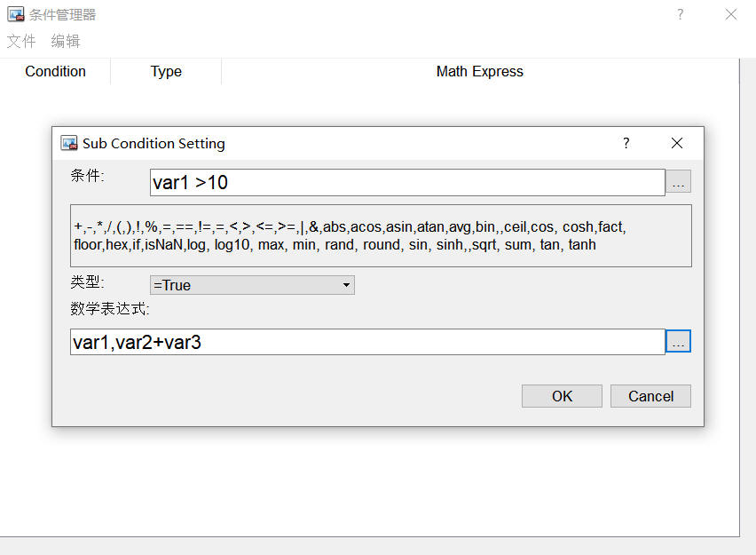
Task: Focus the 条件 field containing var1 >10
Action: click(x=406, y=183)
